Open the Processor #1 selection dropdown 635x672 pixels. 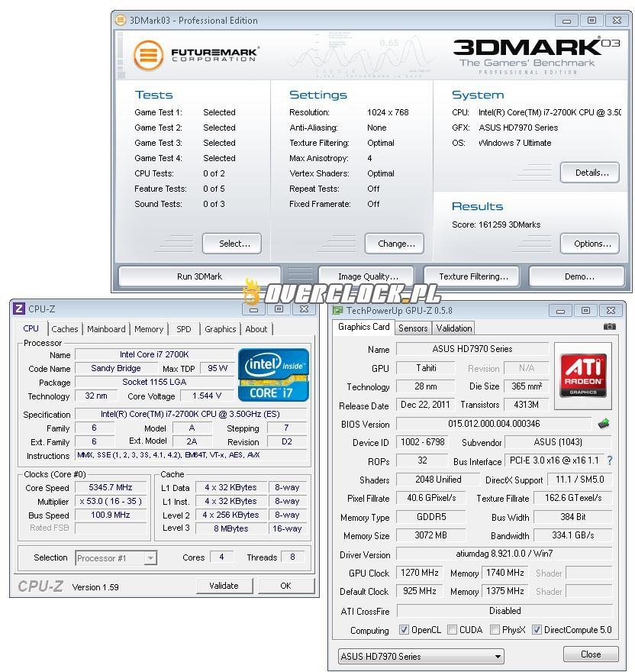click(116, 558)
